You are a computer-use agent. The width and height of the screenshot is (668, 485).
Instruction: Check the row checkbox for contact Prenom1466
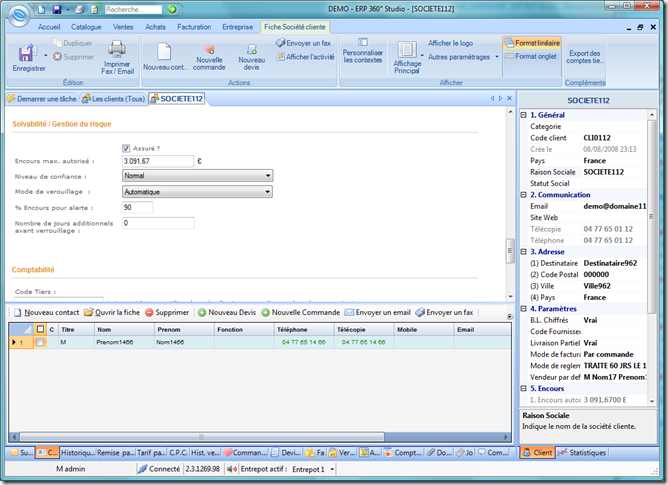coord(40,342)
